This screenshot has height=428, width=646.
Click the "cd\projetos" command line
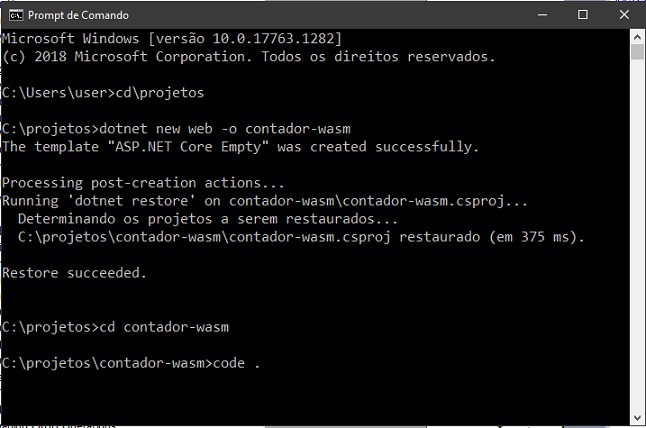tap(103, 93)
